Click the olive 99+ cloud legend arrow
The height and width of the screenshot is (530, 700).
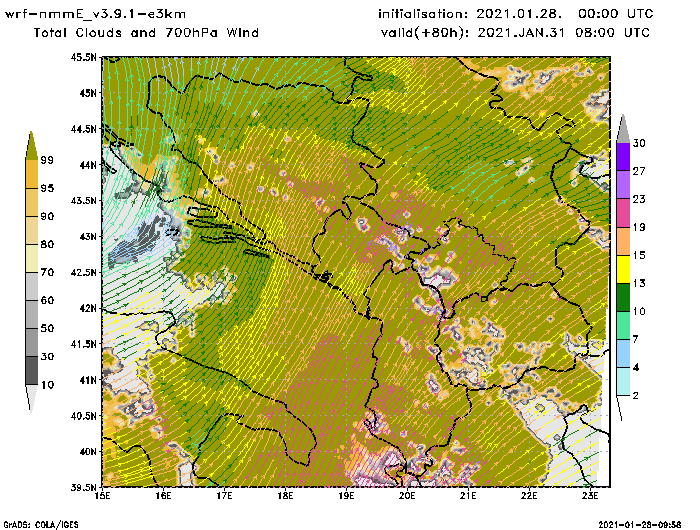pos(31,146)
